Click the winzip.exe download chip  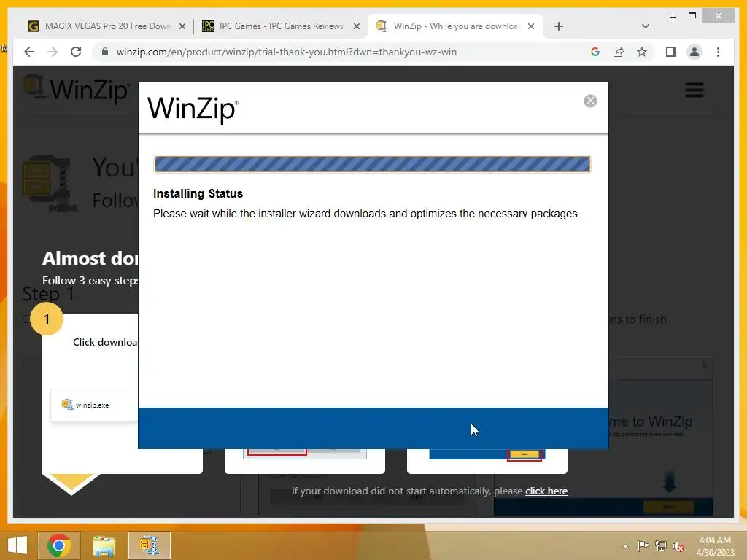(x=94, y=405)
